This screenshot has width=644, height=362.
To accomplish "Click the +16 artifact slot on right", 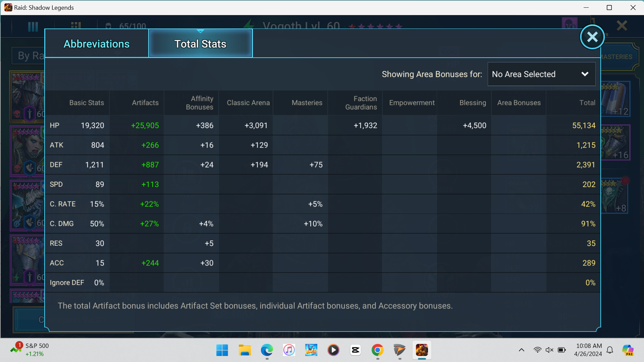I will coord(615,142).
